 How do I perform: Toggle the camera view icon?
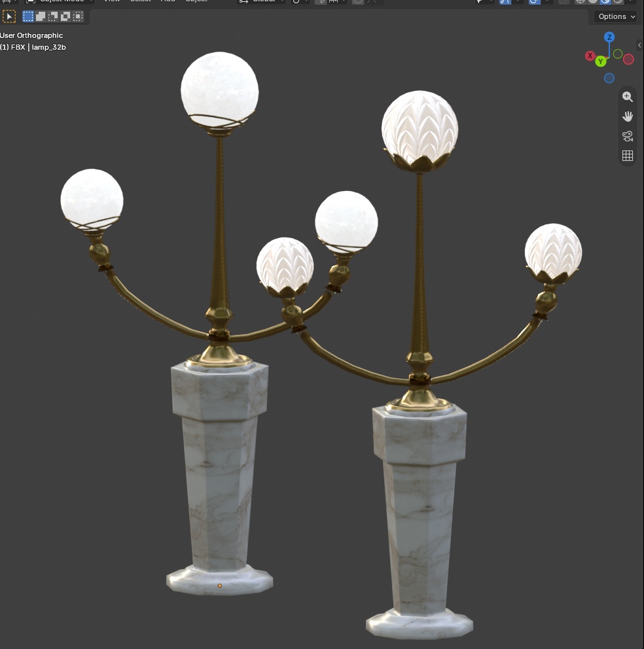click(628, 136)
